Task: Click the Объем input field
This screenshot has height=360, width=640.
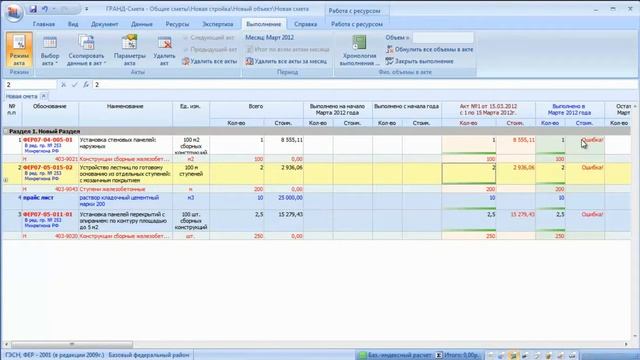Action: 443,38
